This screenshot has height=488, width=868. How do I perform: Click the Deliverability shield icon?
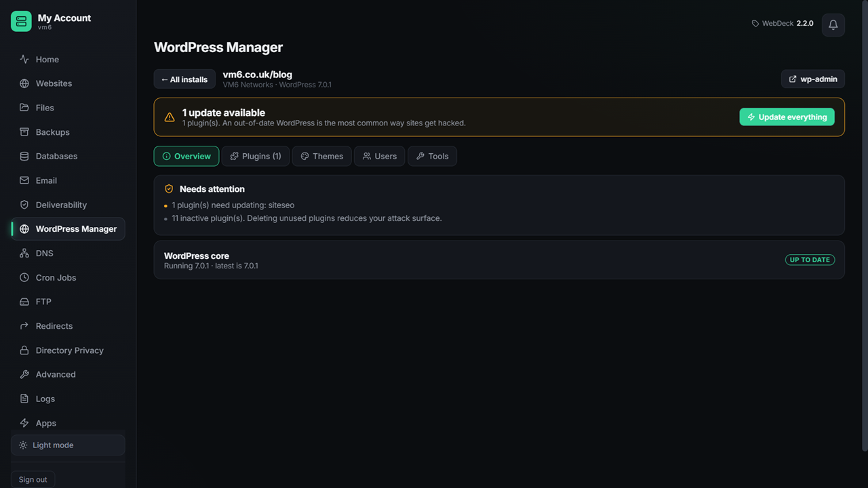click(24, 205)
